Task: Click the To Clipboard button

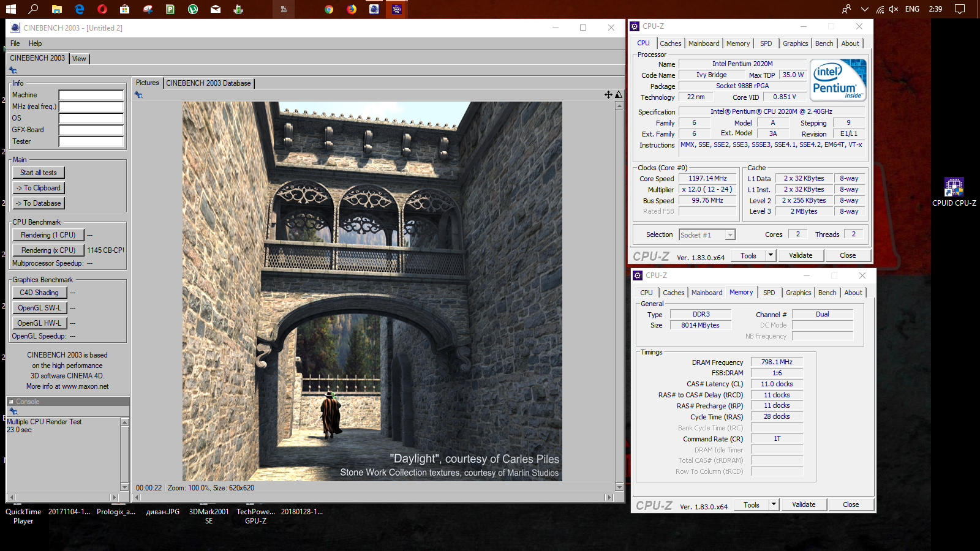Action: (x=39, y=188)
